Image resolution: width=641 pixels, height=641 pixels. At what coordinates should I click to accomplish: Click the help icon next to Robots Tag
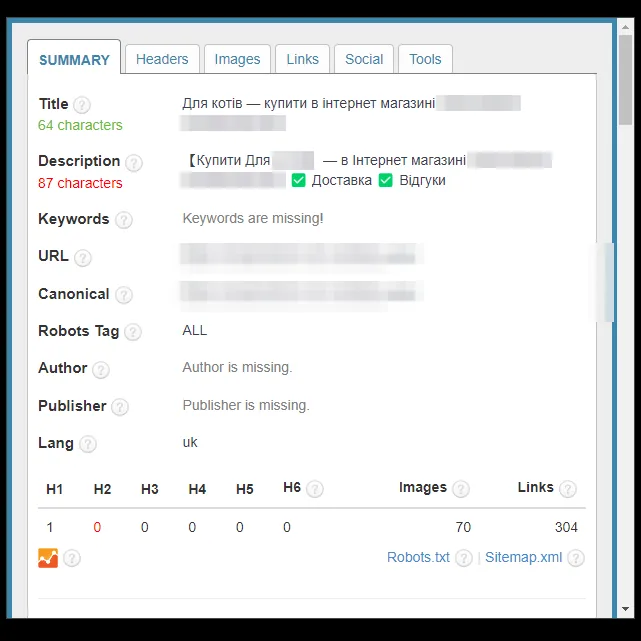(x=133, y=332)
